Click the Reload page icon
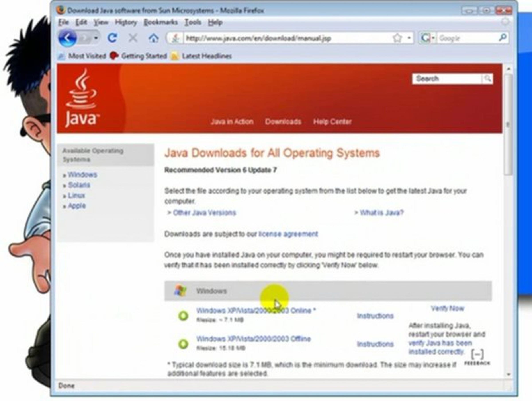The image size is (532, 401). tap(112, 38)
